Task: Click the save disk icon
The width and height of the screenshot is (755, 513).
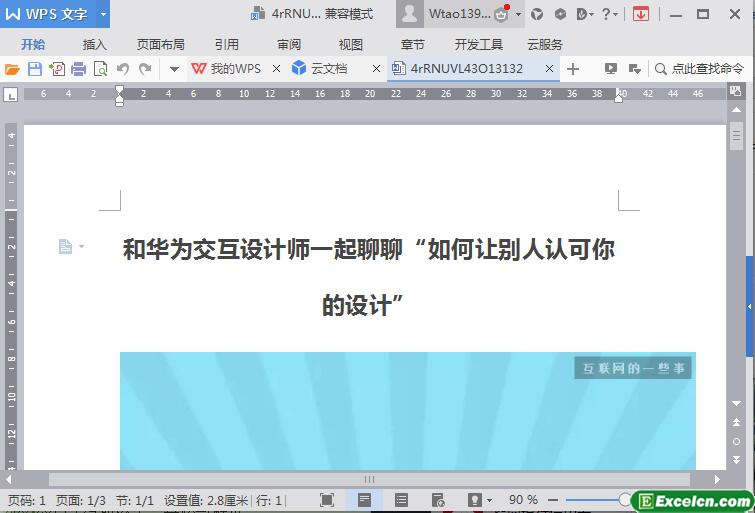Action: coord(35,69)
